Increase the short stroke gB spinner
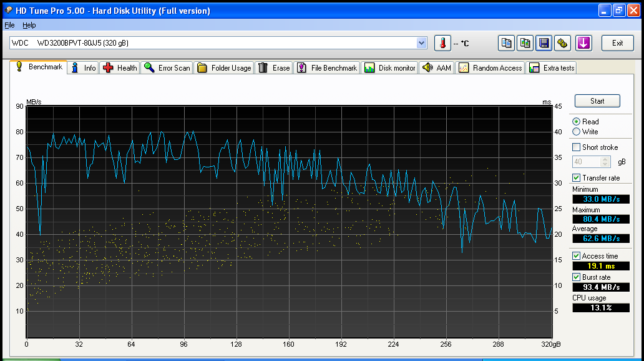 (x=605, y=159)
